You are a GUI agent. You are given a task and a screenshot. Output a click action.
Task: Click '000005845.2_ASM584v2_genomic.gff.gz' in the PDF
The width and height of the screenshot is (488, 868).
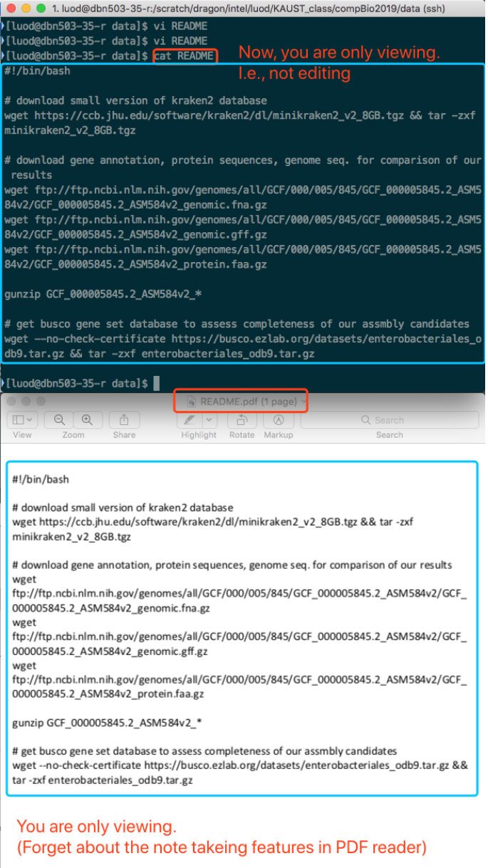click(110, 651)
